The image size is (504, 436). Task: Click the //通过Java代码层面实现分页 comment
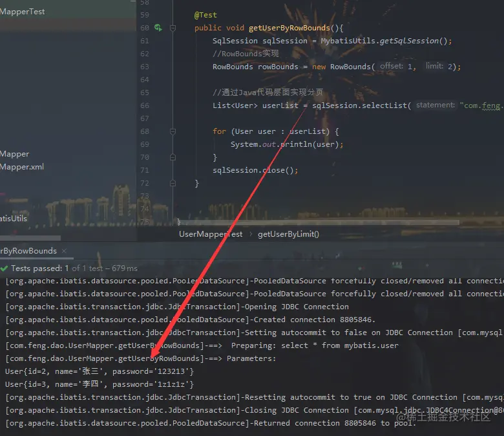(x=268, y=93)
